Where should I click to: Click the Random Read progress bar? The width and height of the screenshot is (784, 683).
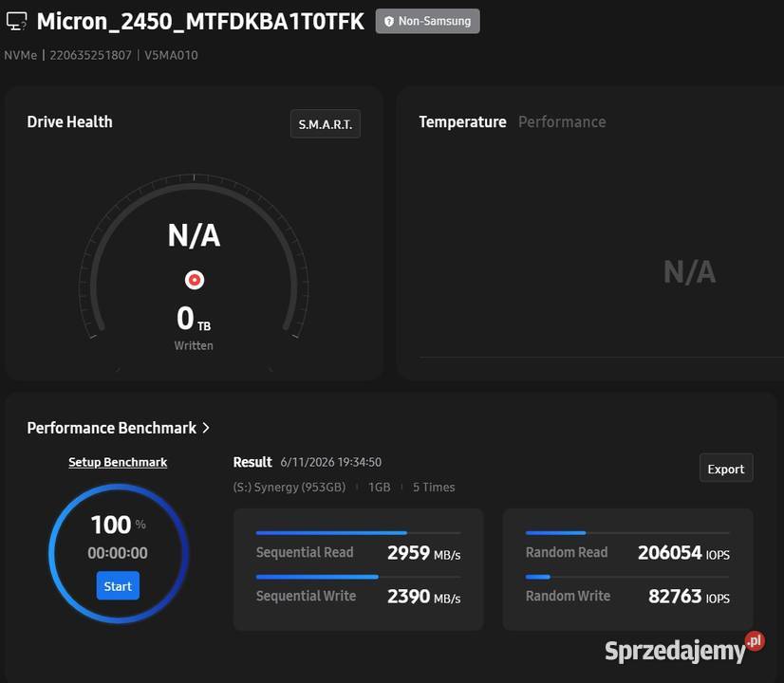[x=627, y=533]
